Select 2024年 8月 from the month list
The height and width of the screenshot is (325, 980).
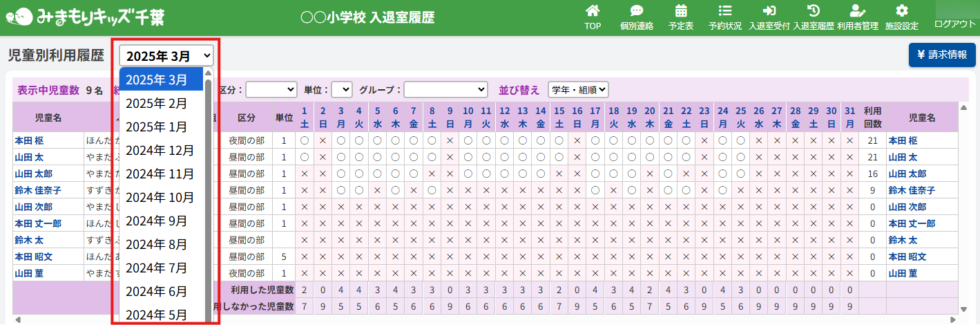pyautogui.click(x=156, y=244)
